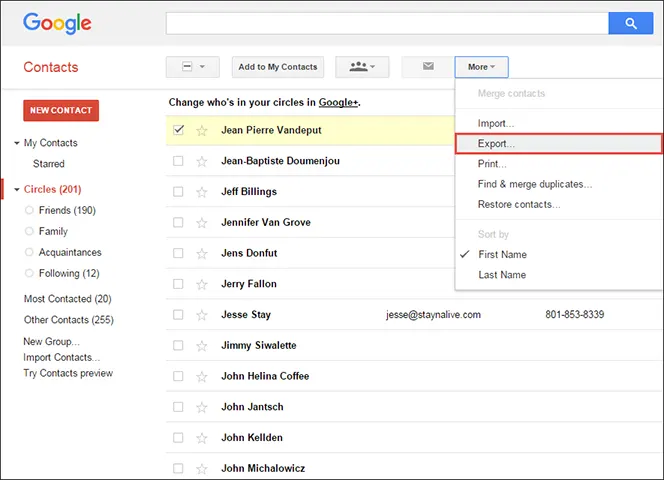Open the Following (12) circle
The width and height of the screenshot is (664, 480).
point(69,273)
